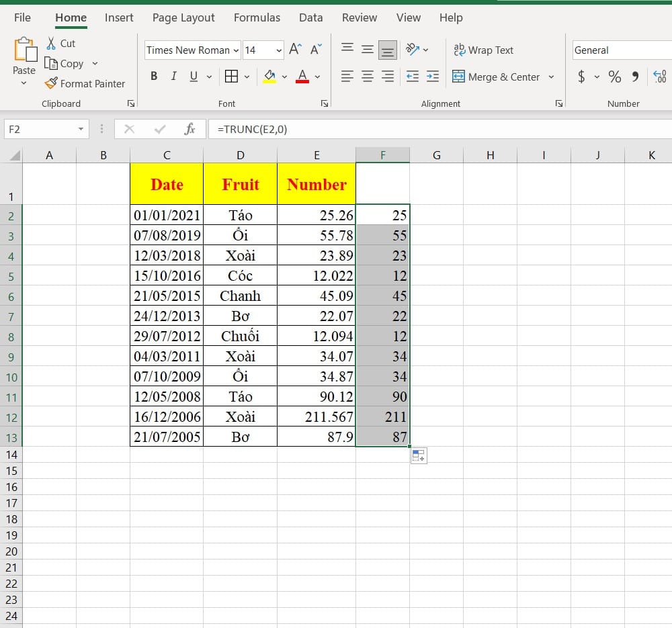
Task: Click the Increase Decimal icon
Action: tap(660, 77)
